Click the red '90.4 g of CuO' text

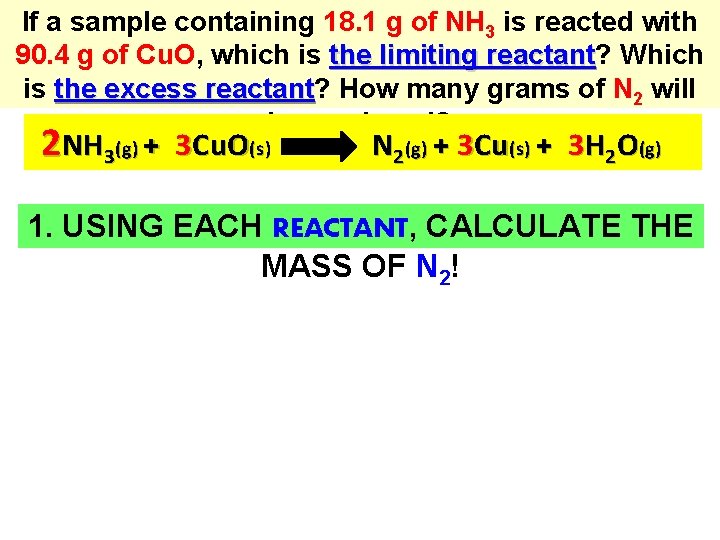(105, 56)
